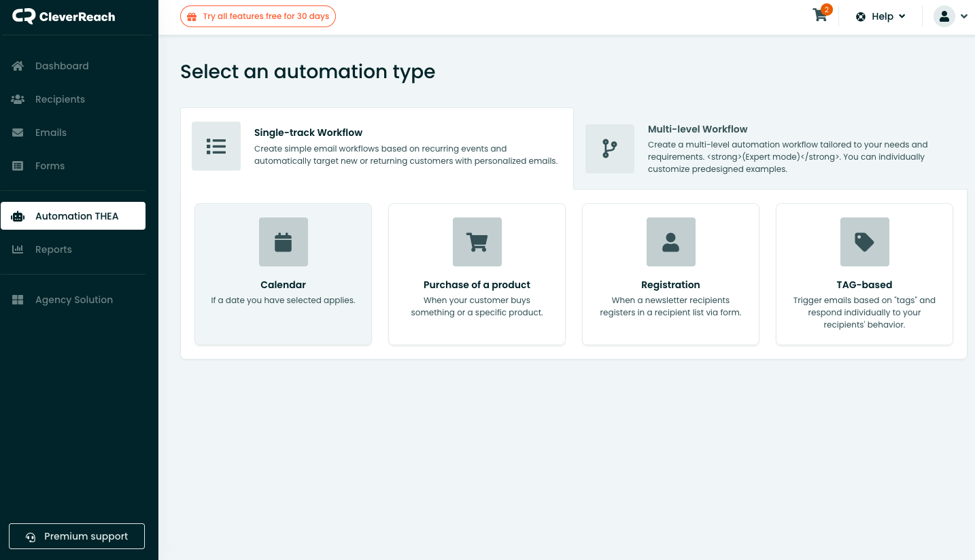Open Agency Solution in the sidebar

(73, 300)
